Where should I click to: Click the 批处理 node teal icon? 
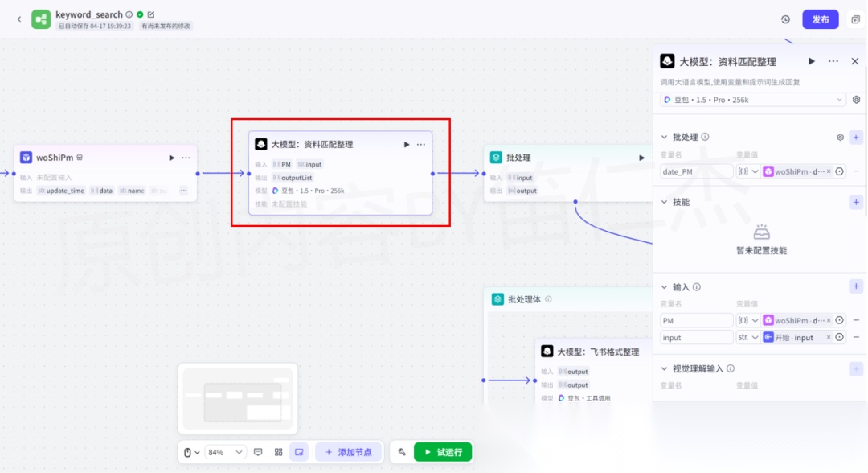click(496, 158)
